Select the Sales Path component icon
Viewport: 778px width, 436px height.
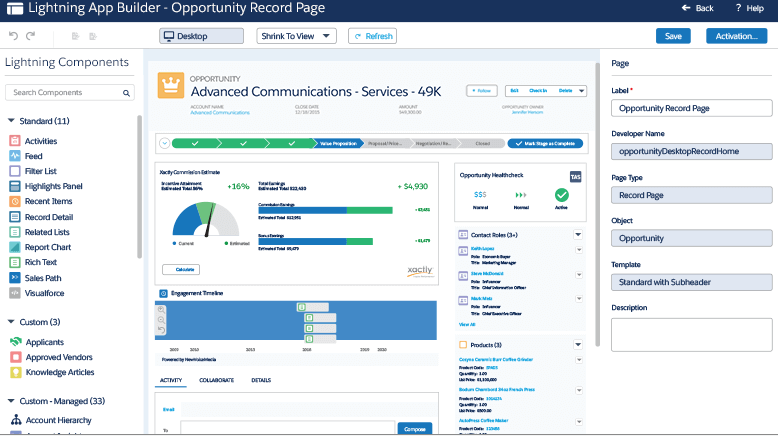(15, 278)
